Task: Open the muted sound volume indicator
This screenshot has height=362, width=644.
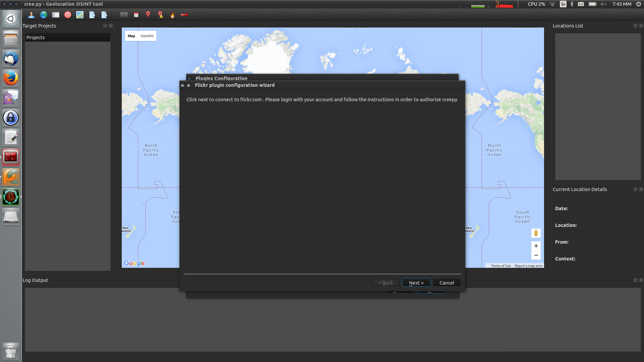Action: pyautogui.click(x=603, y=4)
